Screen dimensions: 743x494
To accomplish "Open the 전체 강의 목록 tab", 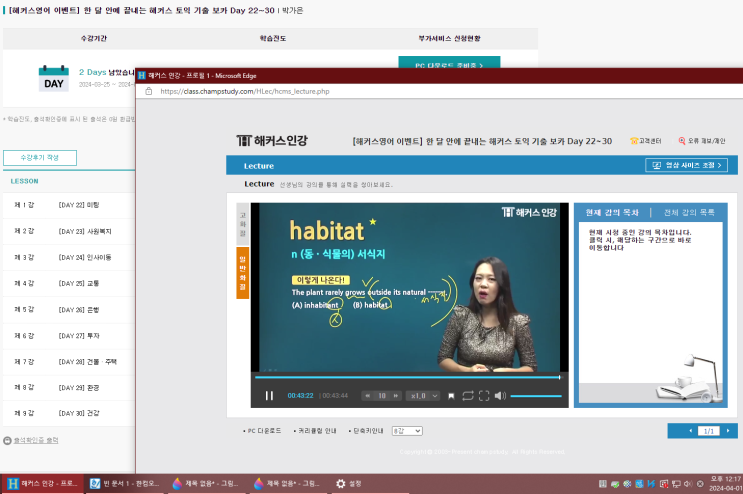I will point(689,212).
